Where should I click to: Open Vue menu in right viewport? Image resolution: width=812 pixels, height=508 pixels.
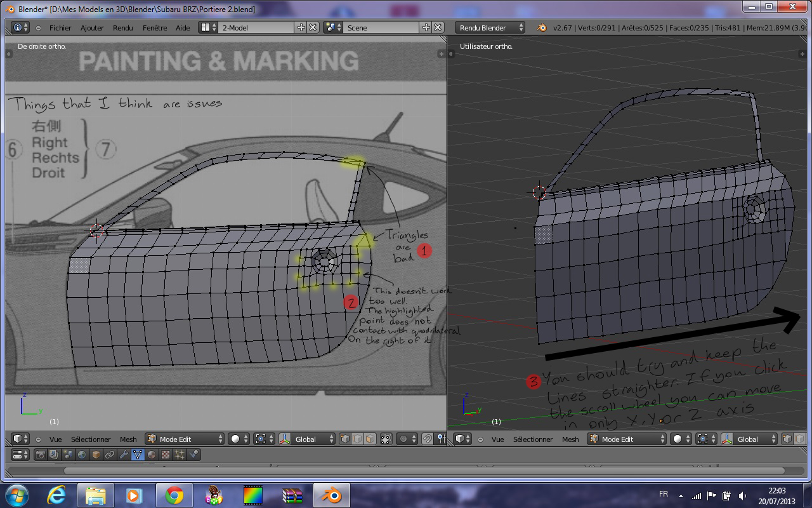pos(498,439)
